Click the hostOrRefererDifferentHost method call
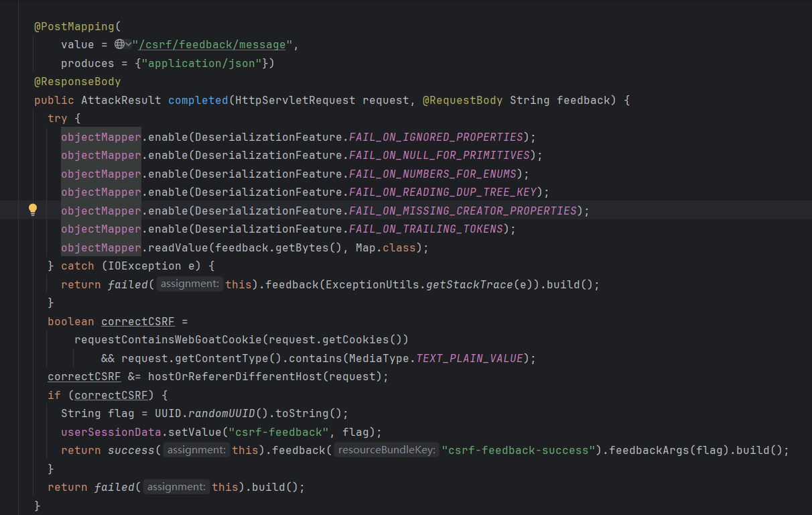812x515 pixels. point(235,376)
